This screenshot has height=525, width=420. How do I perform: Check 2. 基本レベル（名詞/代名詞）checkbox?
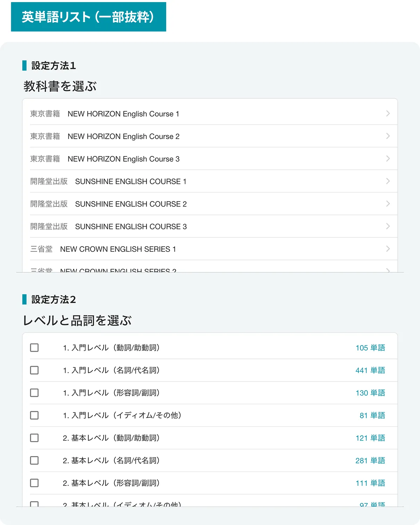coord(34,460)
